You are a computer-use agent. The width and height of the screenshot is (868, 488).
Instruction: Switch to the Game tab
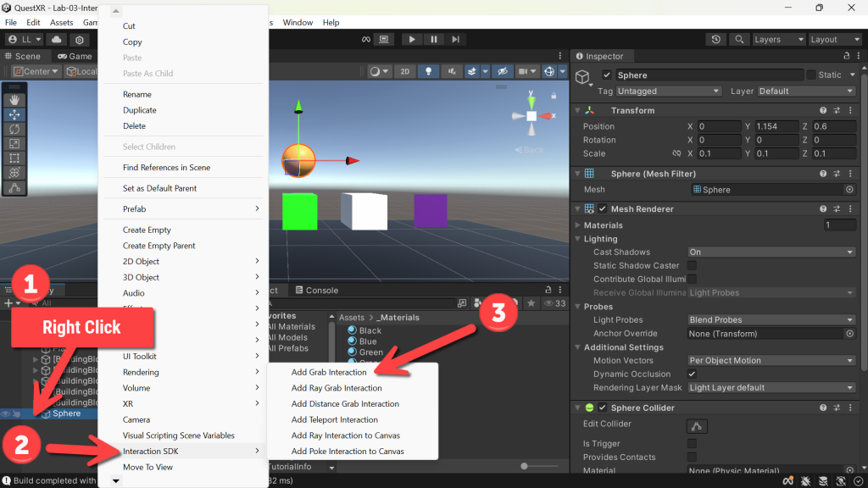click(x=75, y=56)
